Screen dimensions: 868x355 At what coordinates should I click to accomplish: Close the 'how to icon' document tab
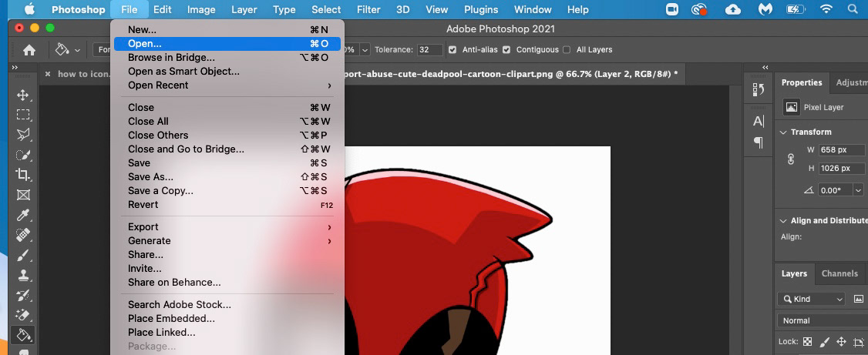pyautogui.click(x=48, y=74)
